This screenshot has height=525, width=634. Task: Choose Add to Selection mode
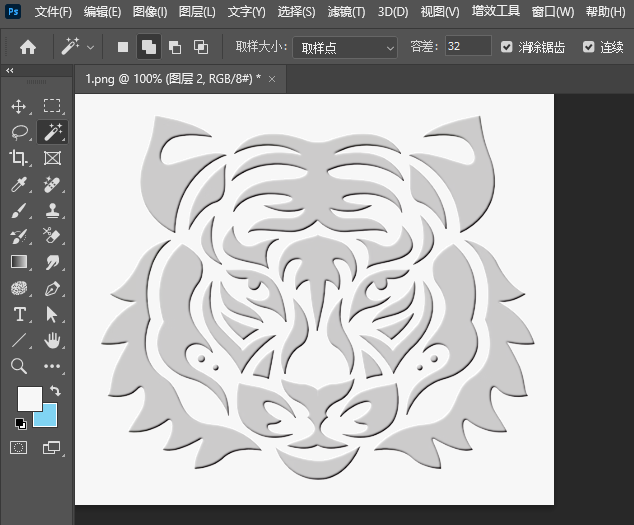(x=149, y=47)
